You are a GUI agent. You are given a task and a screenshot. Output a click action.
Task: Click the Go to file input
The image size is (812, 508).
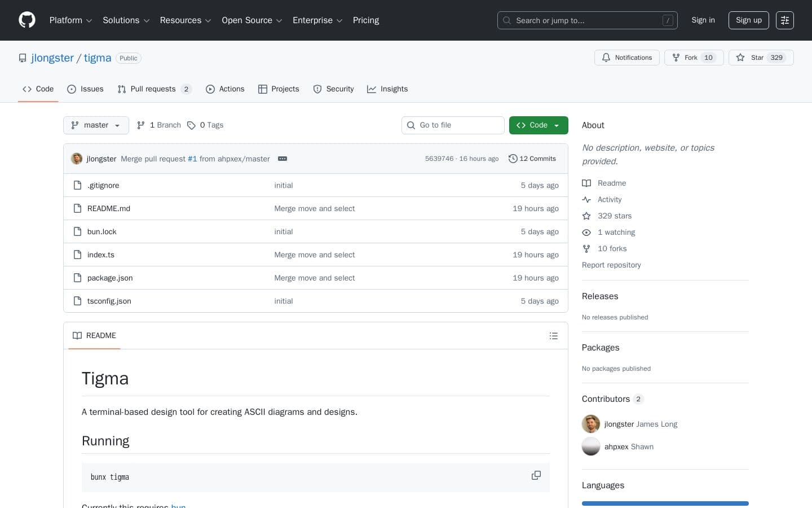point(453,125)
